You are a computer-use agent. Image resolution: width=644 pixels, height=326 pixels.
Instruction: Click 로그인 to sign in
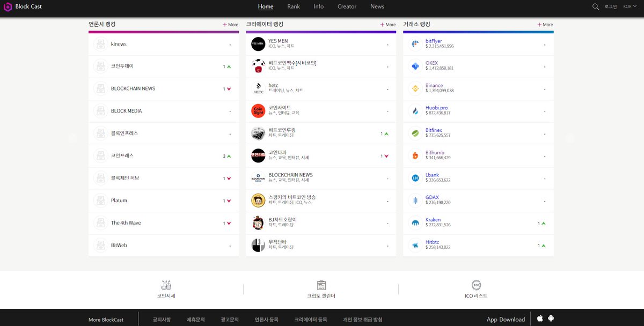click(x=611, y=6)
